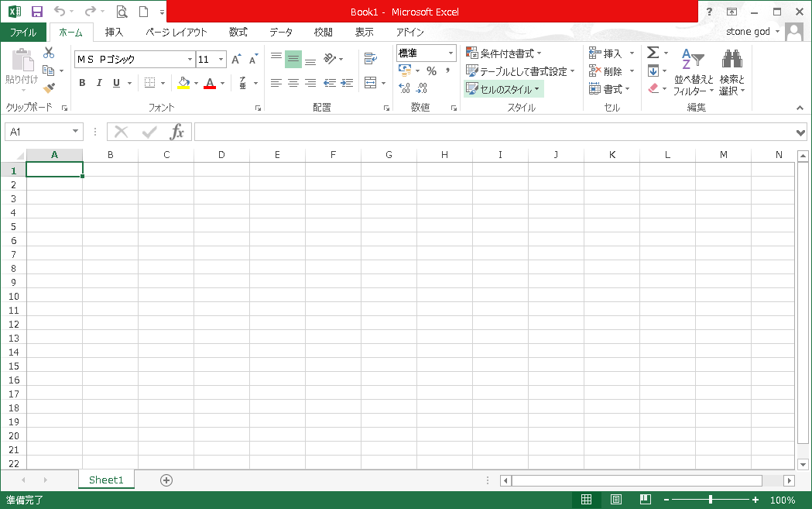812x509 pixels.
Task: Click the Fill down arrow icon
Action: coord(653,71)
